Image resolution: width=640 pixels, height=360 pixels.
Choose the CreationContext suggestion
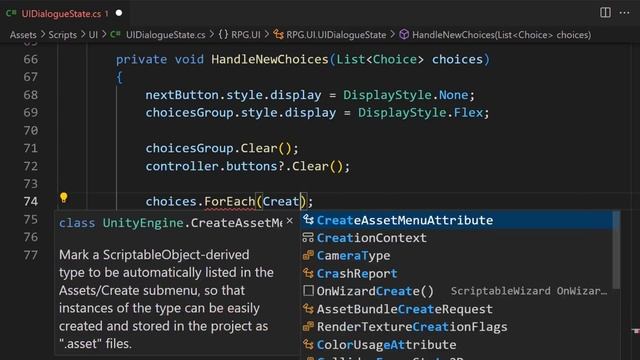pos(456,238)
